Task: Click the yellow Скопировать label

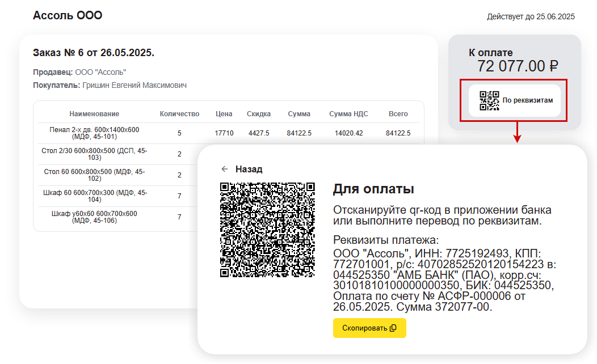Action: (x=365, y=328)
